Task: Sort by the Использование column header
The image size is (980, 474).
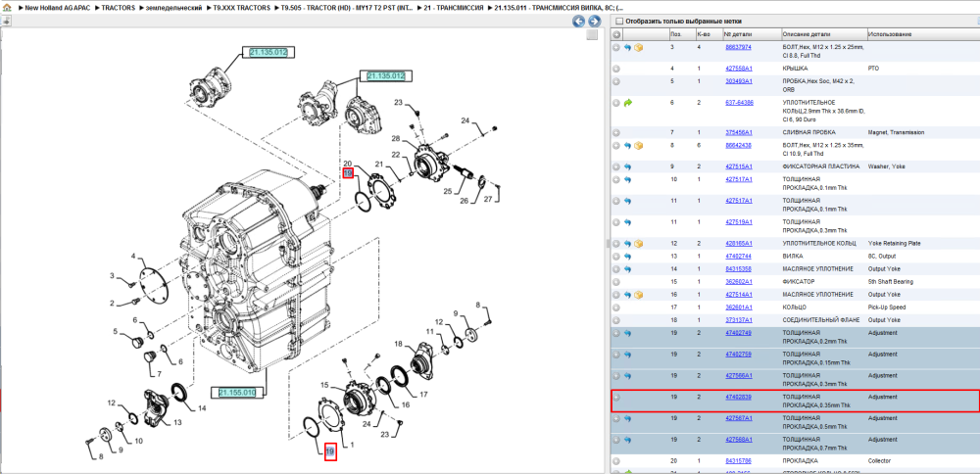Action: click(x=890, y=33)
